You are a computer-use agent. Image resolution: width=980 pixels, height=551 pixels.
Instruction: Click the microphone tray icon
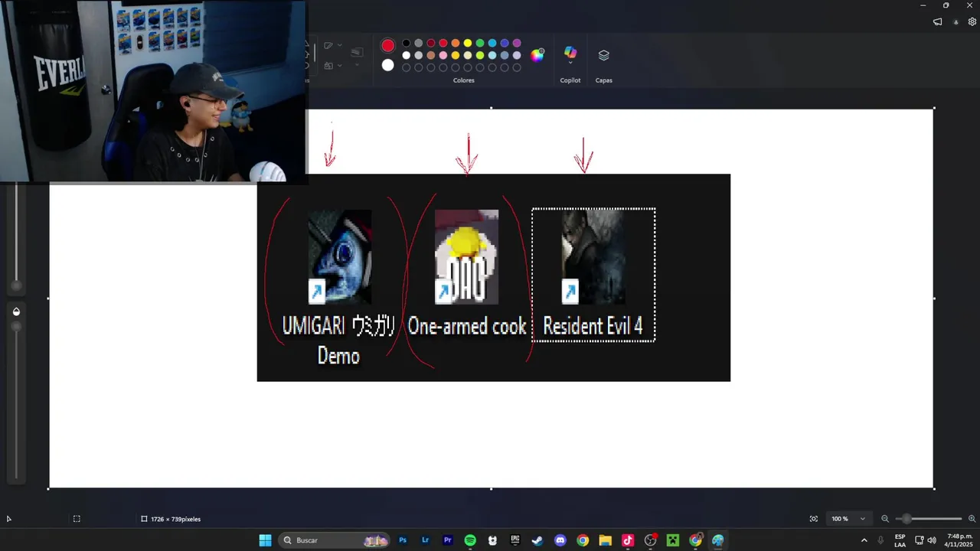[880, 540]
